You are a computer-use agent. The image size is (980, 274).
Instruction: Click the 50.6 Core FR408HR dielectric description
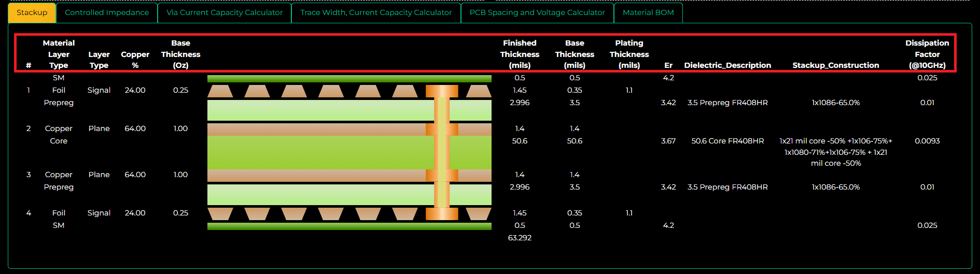[x=727, y=141]
